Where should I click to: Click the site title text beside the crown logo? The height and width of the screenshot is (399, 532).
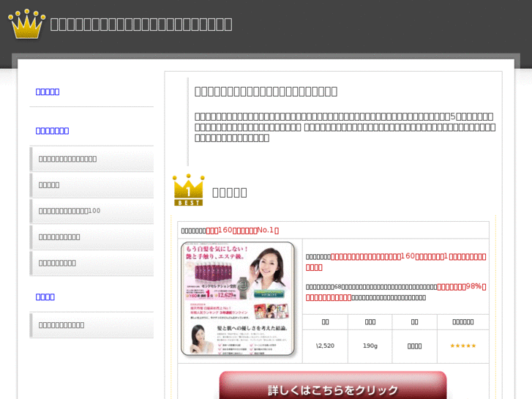click(141, 24)
